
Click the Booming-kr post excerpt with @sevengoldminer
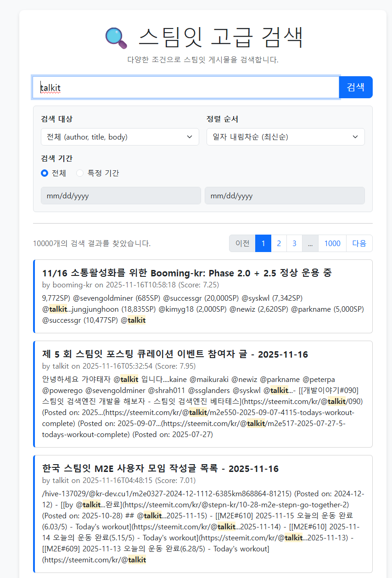[202, 309]
